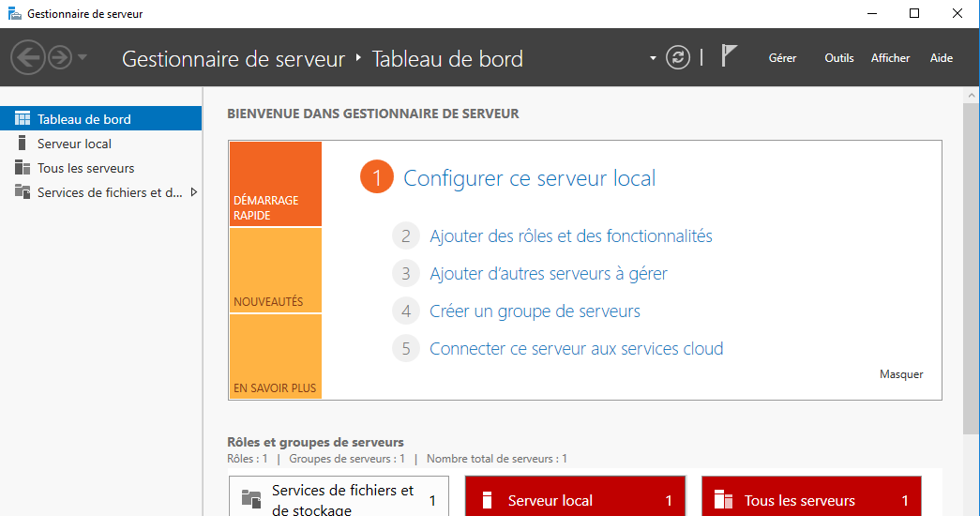Screen dimensions: 980x516
Task: Click BIENVENUE DANS GESTIONNAIRE DE SERVEUR heading
Action: tap(373, 114)
